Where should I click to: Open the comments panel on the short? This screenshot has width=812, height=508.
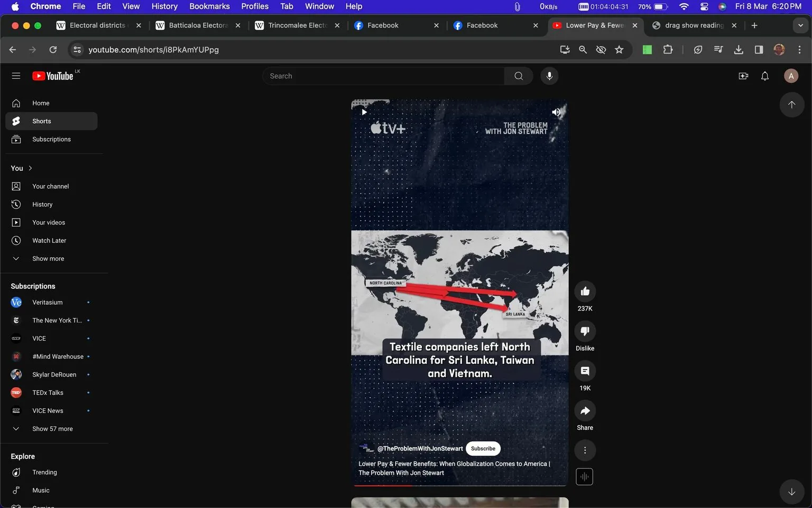point(585,371)
